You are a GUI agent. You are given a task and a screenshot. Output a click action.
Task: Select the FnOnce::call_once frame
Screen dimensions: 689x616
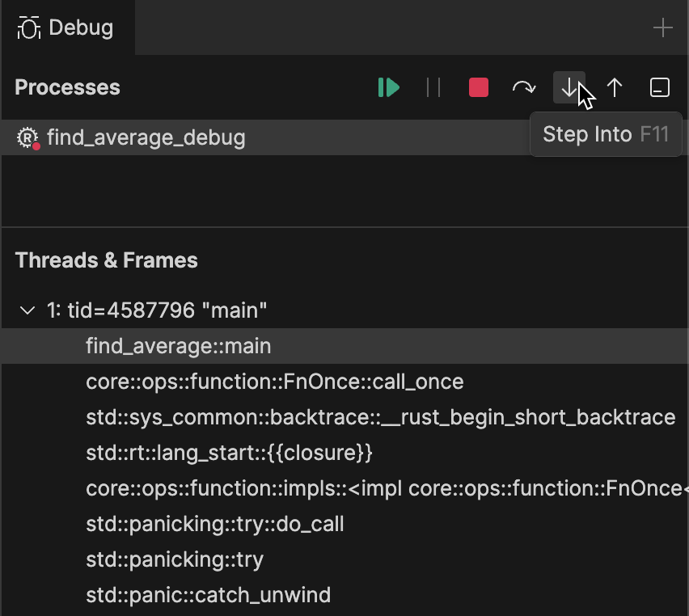pyautogui.click(x=275, y=382)
